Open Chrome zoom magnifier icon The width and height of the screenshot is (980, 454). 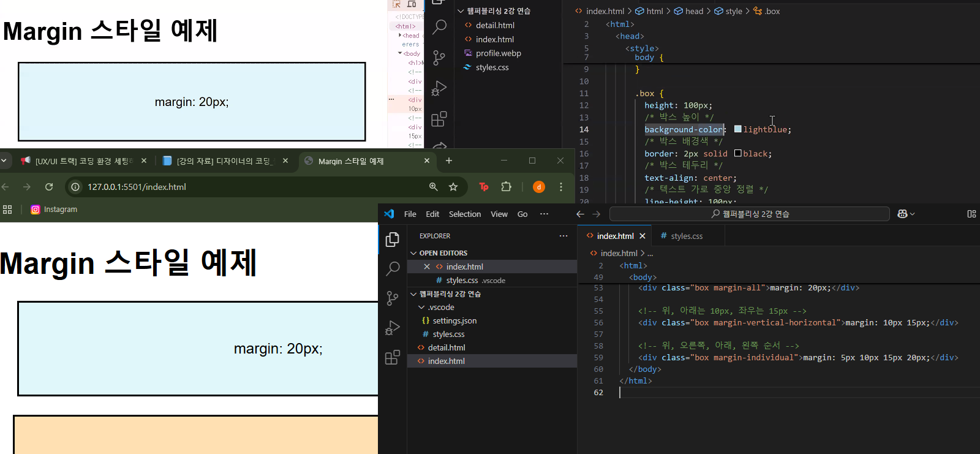point(434,187)
